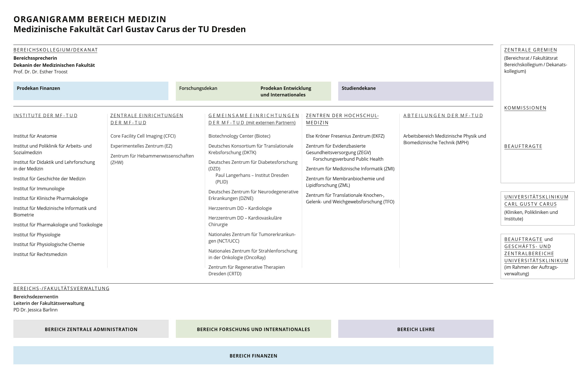
Task: Open Bereichs-/Fakultätsverwaltung heading
Action: click(61, 288)
